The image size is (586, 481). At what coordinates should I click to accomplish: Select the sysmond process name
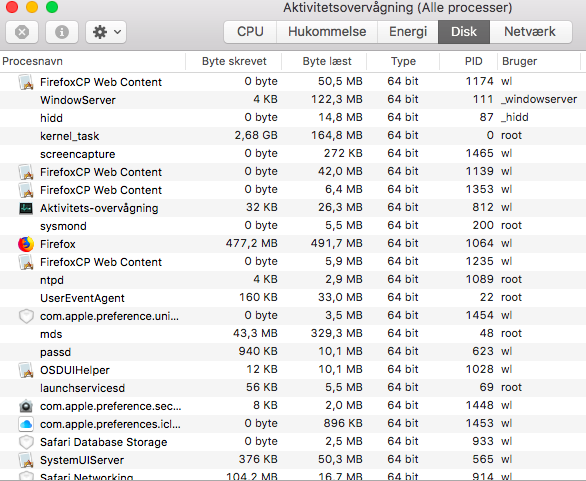click(x=63, y=226)
